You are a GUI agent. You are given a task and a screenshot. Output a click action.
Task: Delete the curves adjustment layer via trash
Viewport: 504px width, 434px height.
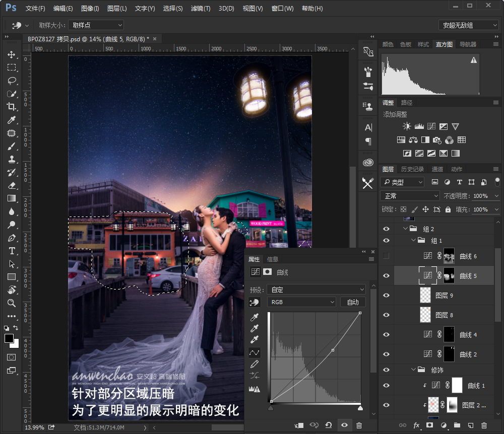pos(359,425)
